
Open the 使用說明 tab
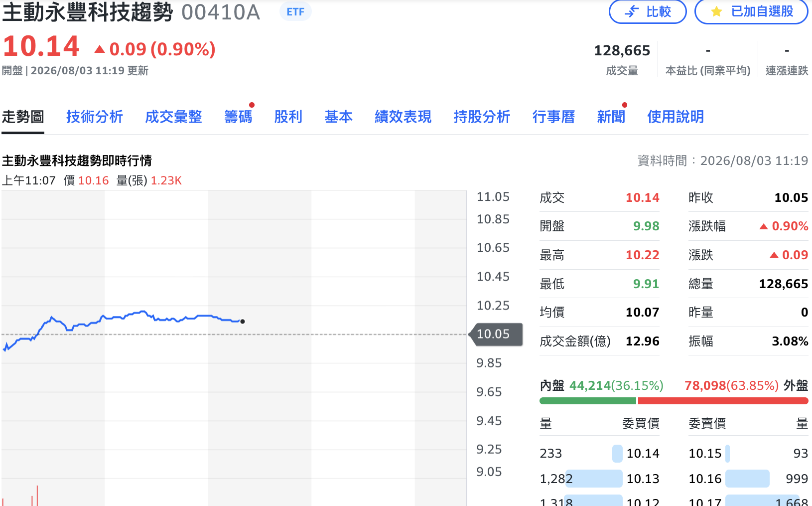676,117
